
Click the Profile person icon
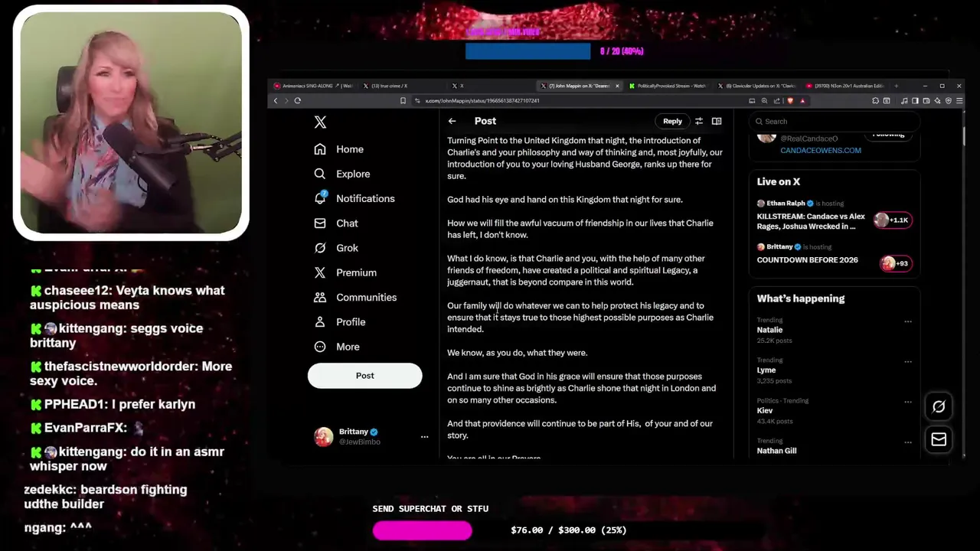[320, 321]
